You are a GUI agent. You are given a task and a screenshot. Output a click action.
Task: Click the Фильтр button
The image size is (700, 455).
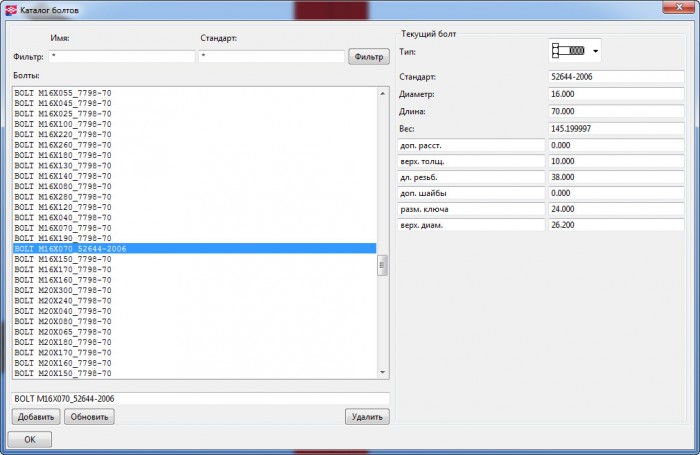[x=369, y=57]
